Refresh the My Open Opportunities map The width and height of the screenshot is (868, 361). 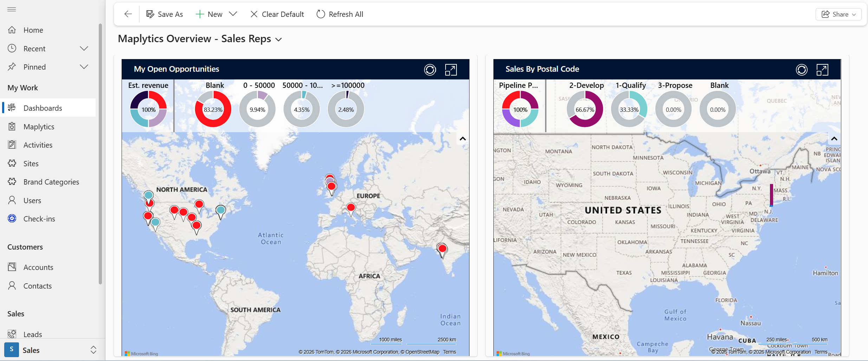(430, 70)
